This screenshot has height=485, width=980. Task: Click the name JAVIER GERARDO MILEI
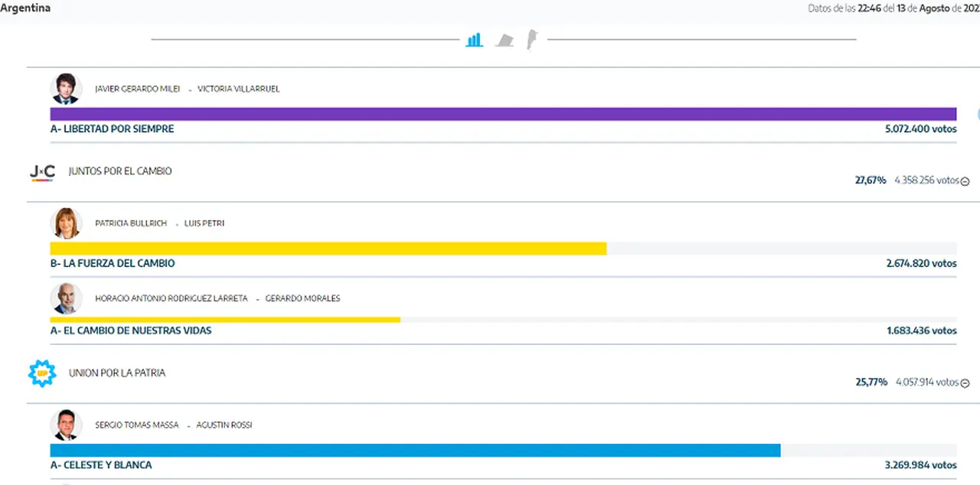coord(138,89)
